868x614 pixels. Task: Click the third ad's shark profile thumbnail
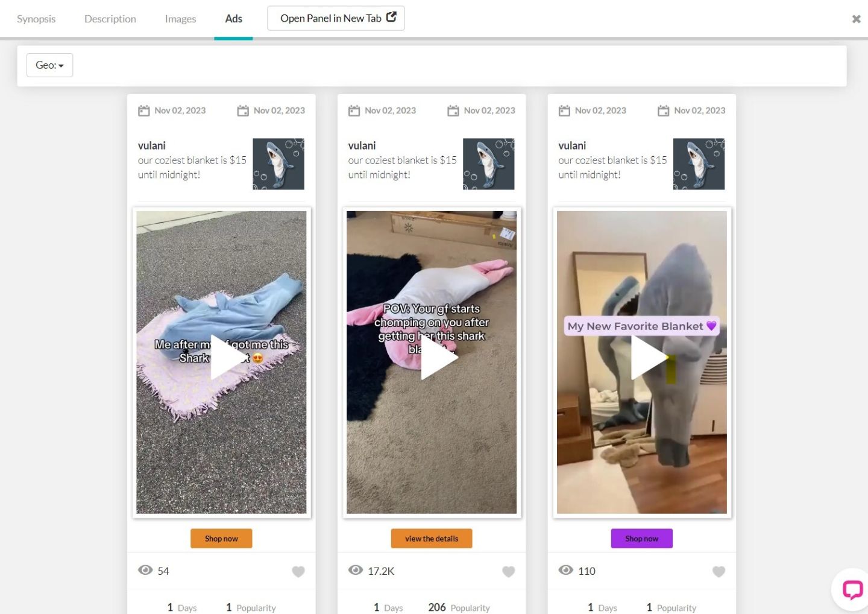tap(699, 164)
